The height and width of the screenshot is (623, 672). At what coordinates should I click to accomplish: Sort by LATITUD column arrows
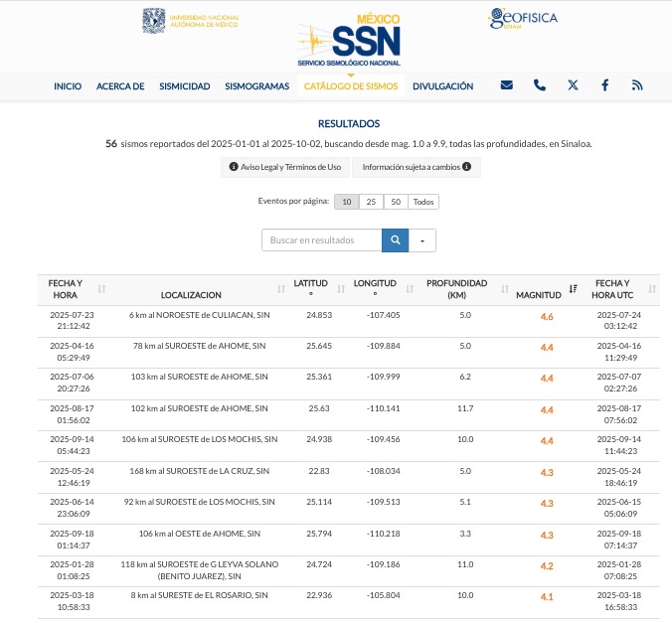341,289
